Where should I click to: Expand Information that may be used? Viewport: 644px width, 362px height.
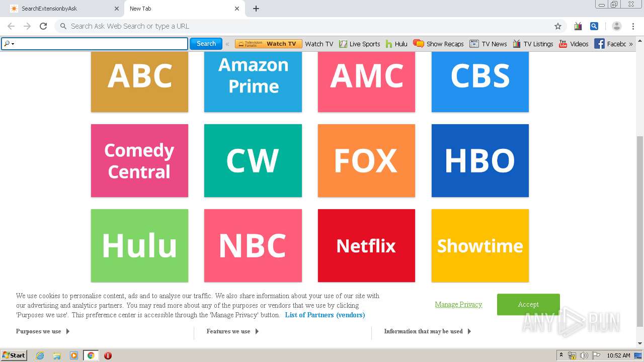click(428, 331)
